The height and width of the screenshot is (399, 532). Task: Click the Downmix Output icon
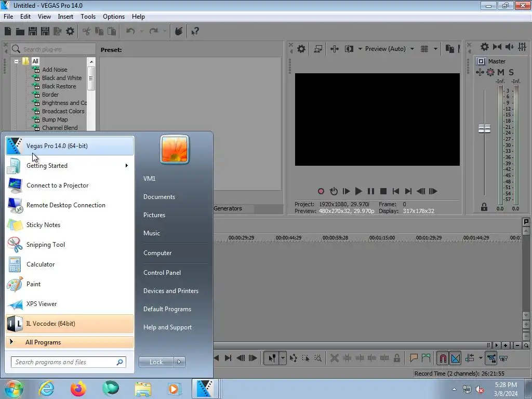pos(497,47)
